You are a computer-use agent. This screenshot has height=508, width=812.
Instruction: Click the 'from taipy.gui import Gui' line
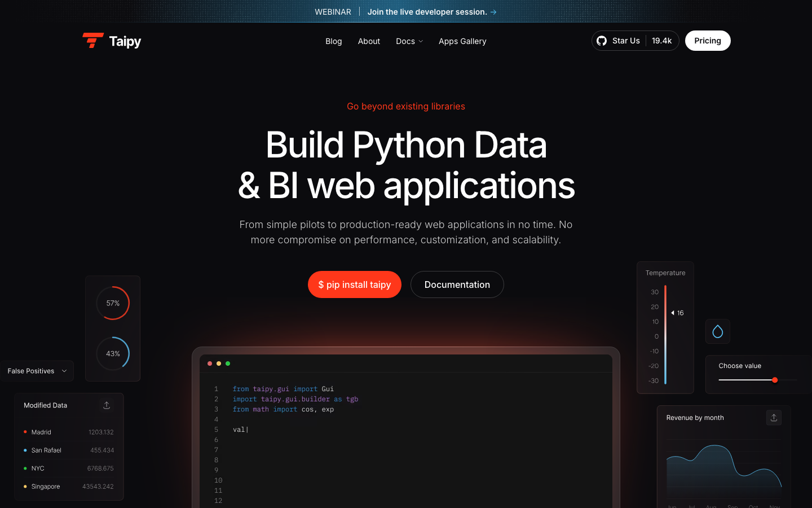[283, 389]
